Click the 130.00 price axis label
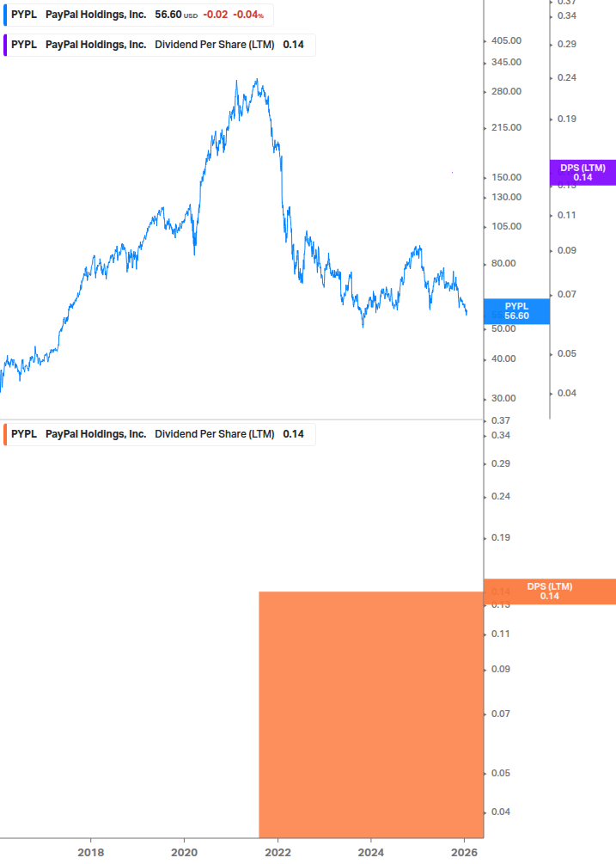 [506, 197]
